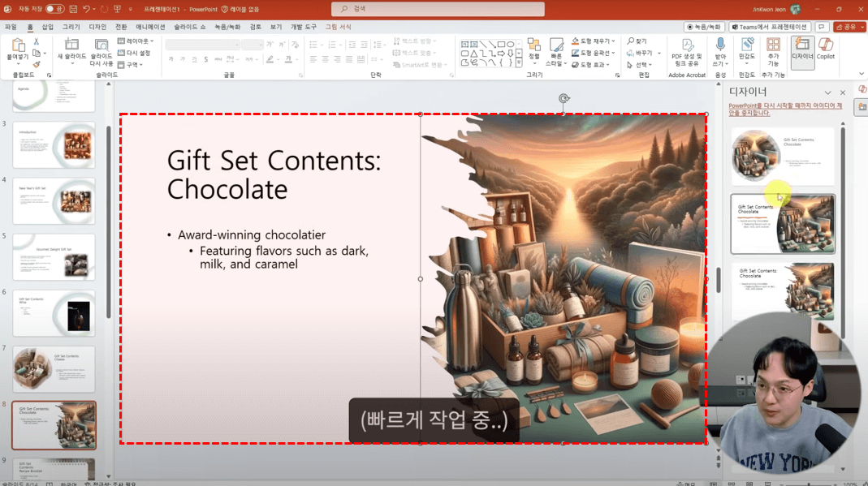
Task: Click the JinKwon Jeon account avatar
Action: (x=796, y=9)
